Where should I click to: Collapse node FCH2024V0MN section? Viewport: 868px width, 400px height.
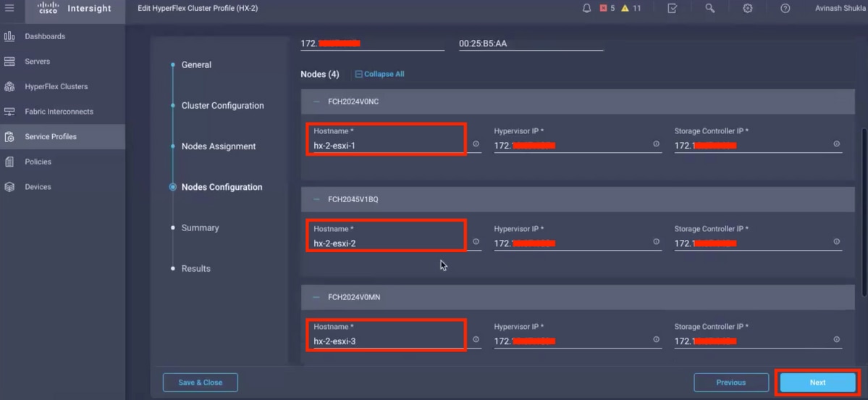click(x=316, y=297)
